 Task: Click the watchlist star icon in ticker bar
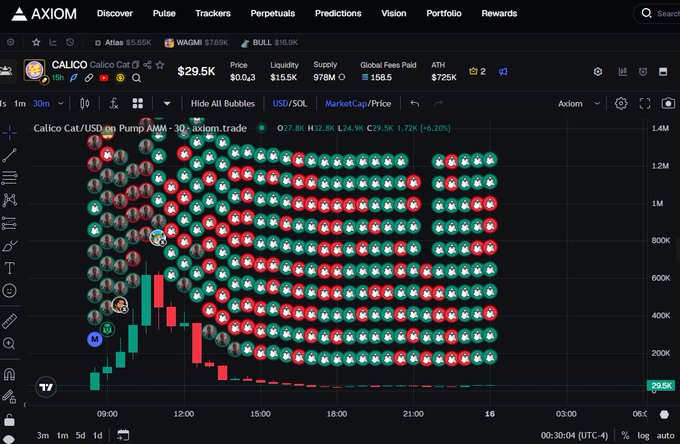pos(36,42)
